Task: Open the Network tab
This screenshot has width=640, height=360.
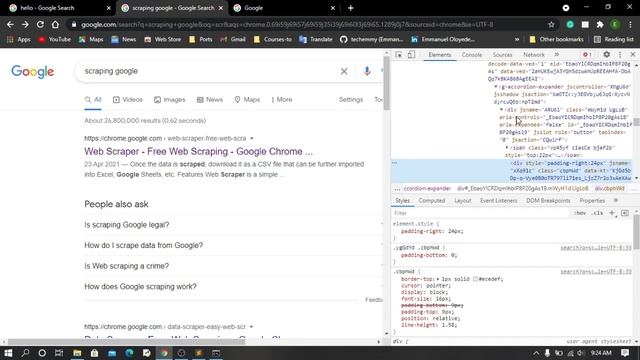Action: (x=534, y=55)
